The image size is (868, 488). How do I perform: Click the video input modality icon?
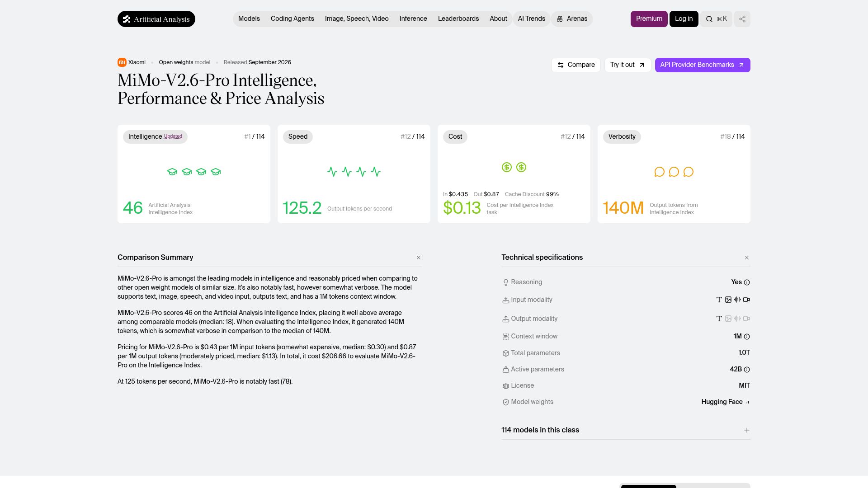coord(746,300)
